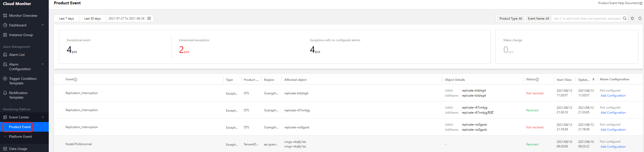Refresh the product event list
Image resolution: width=644 pixels, height=152 pixels.
640,18
